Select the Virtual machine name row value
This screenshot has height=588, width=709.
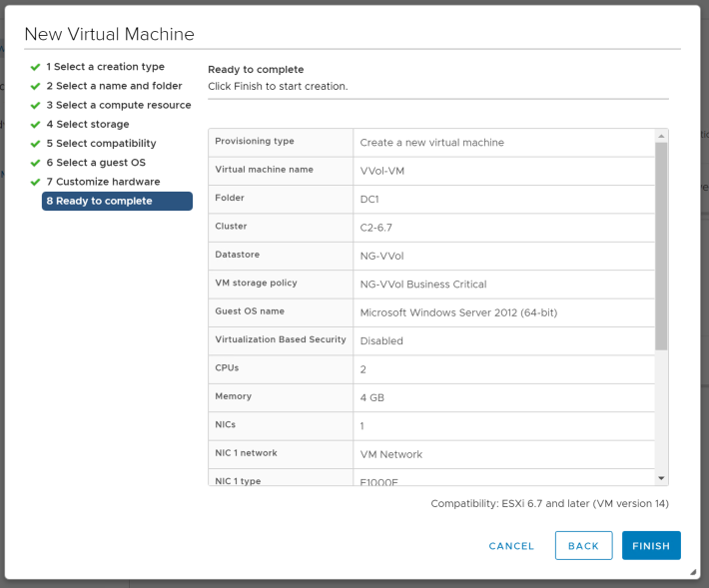[x=503, y=171]
